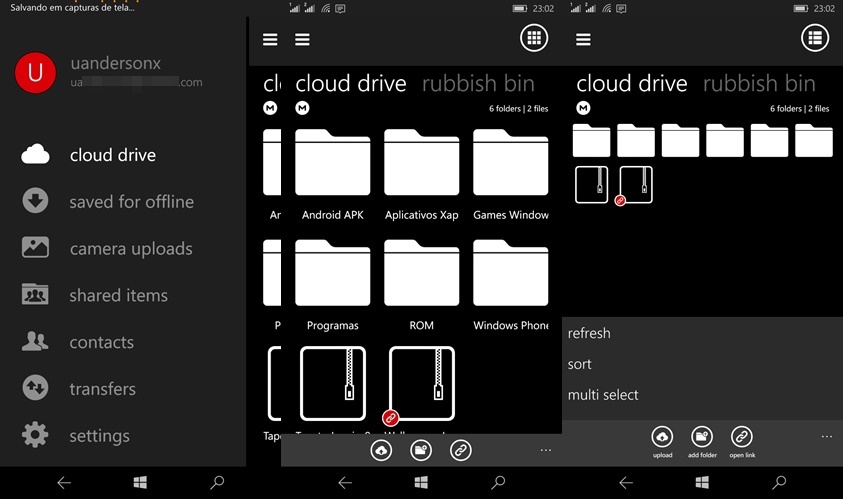Switch to rubbish bin tab on refresh-menu screen

(759, 84)
